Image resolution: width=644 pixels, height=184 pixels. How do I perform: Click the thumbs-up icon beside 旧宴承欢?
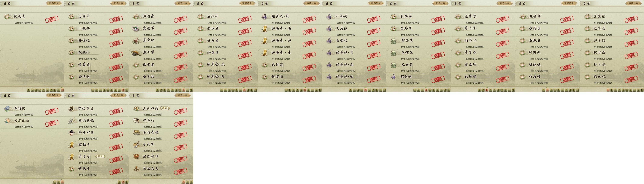(x=7, y=120)
